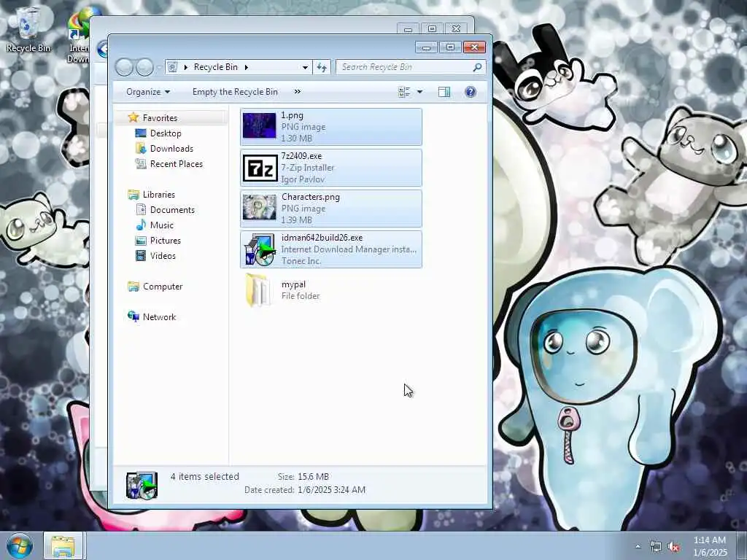Open the Pictures library label
This screenshot has height=560, width=747.
coord(166,241)
